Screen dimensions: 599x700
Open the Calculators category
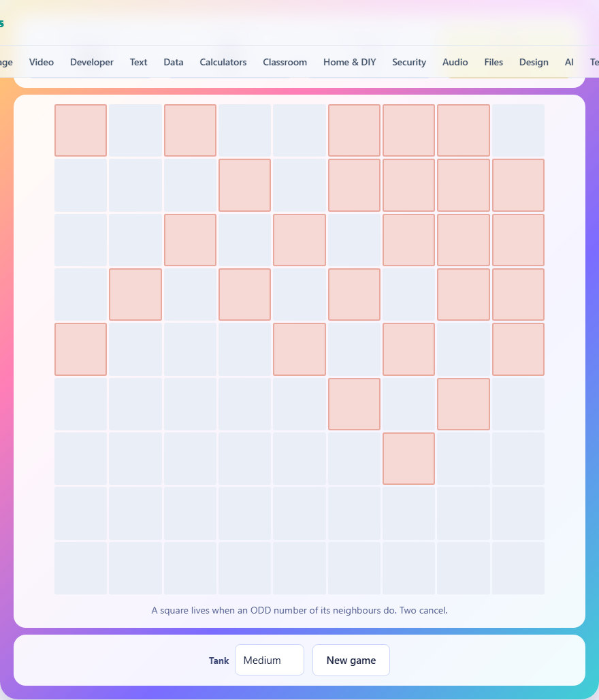coord(223,62)
